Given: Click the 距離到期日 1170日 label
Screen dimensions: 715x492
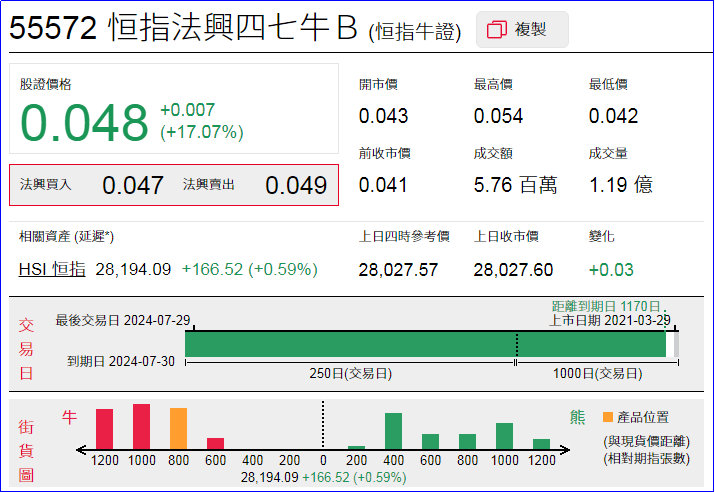Looking at the screenshot, I should coord(606,306).
